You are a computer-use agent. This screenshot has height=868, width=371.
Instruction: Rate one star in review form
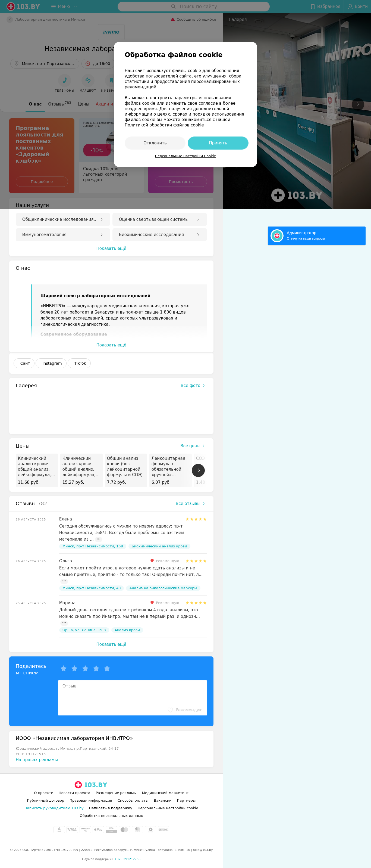pos(64,668)
